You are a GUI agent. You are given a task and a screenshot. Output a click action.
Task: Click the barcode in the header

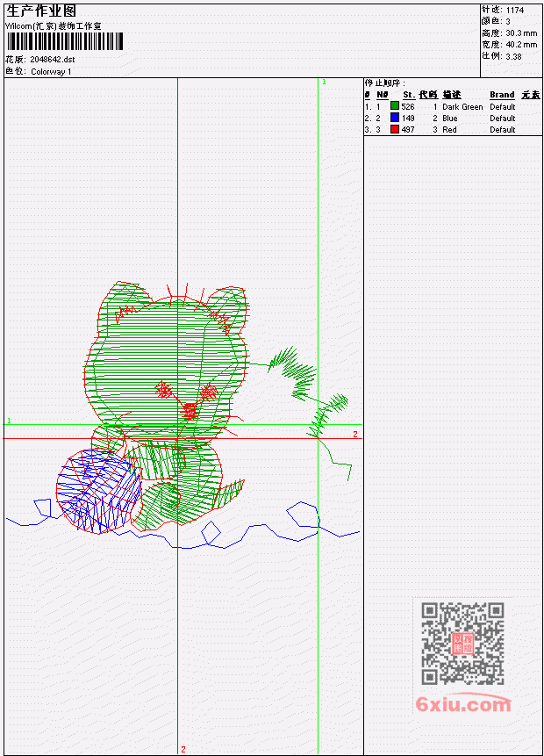[65, 41]
